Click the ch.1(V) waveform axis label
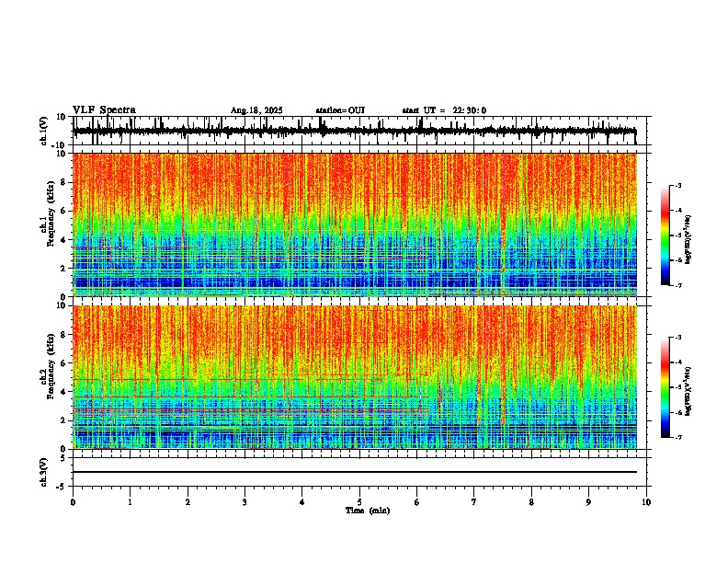The image size is (728, 563). point(44,131)
